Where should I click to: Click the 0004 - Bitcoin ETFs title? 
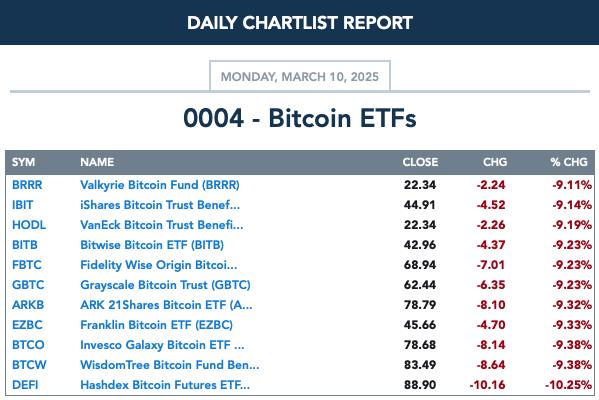click(300, 118)
